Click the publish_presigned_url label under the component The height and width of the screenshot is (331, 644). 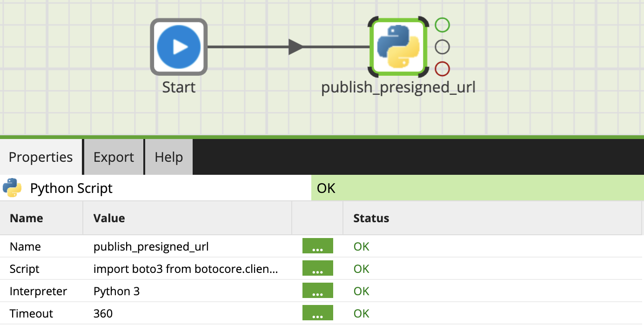click(x=398, y=87)
